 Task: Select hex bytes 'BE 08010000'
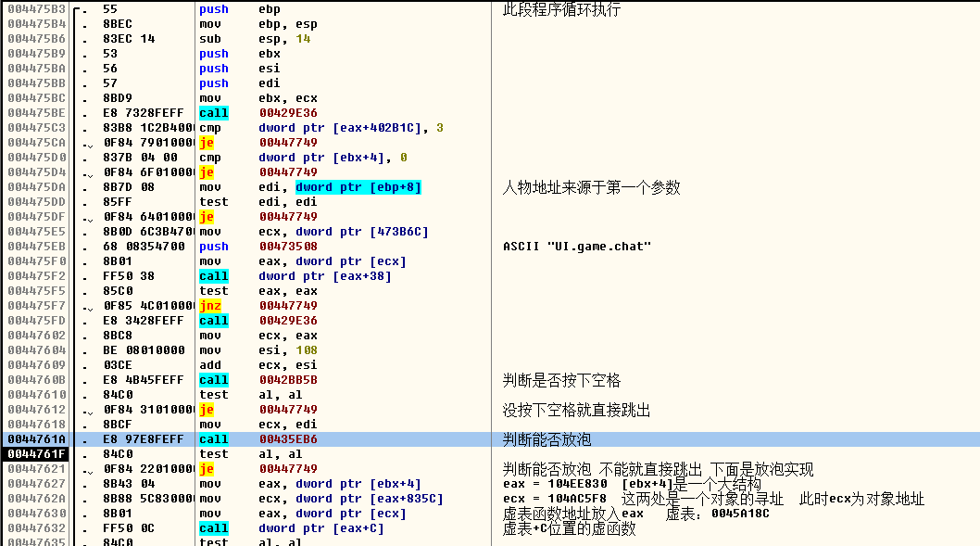tap(144, 350)
